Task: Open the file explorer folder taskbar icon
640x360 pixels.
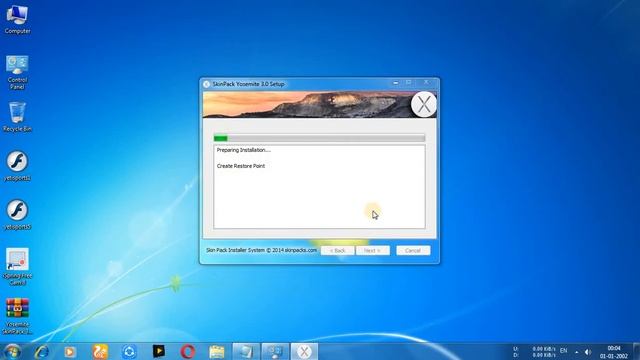Action: (x=217, y=351)
